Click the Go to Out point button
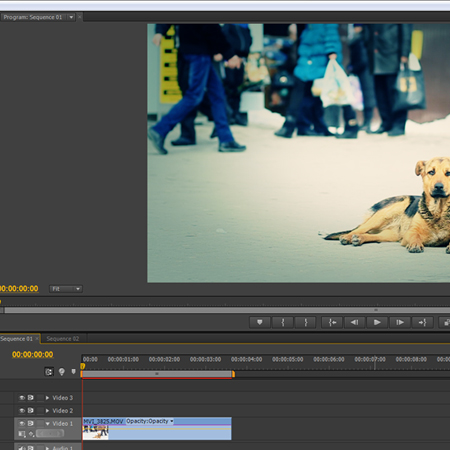450x450 pixels. (x=422, y=322)
